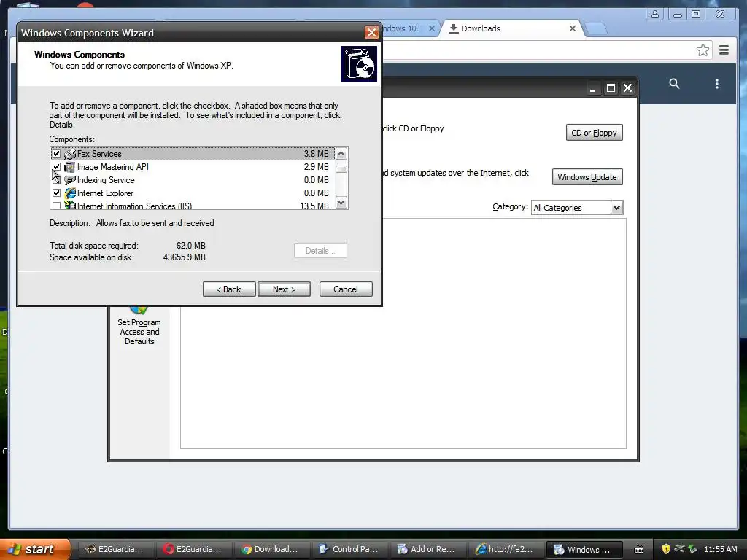Click the components list scroll down arrow
747x560 pixels.
pyautogui.click(x=341, y=203)
